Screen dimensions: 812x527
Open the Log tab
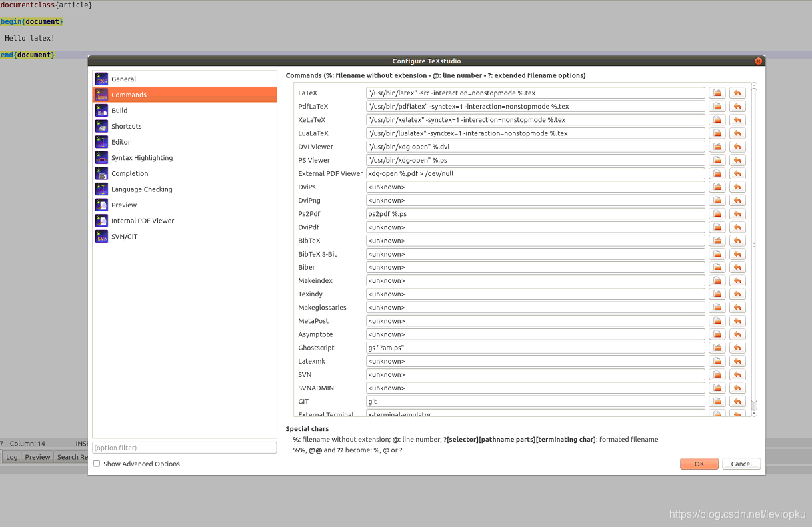click(12, 457)
